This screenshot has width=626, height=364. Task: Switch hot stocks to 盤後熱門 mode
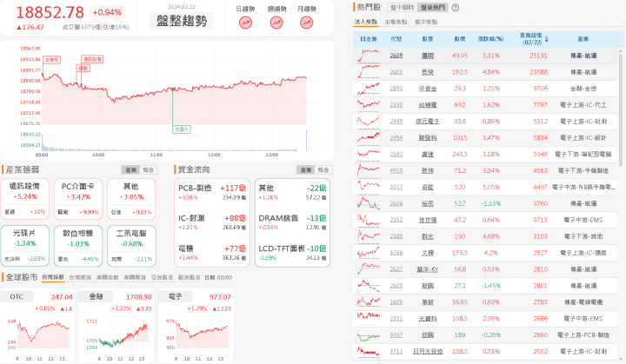(x=433, y=8)
